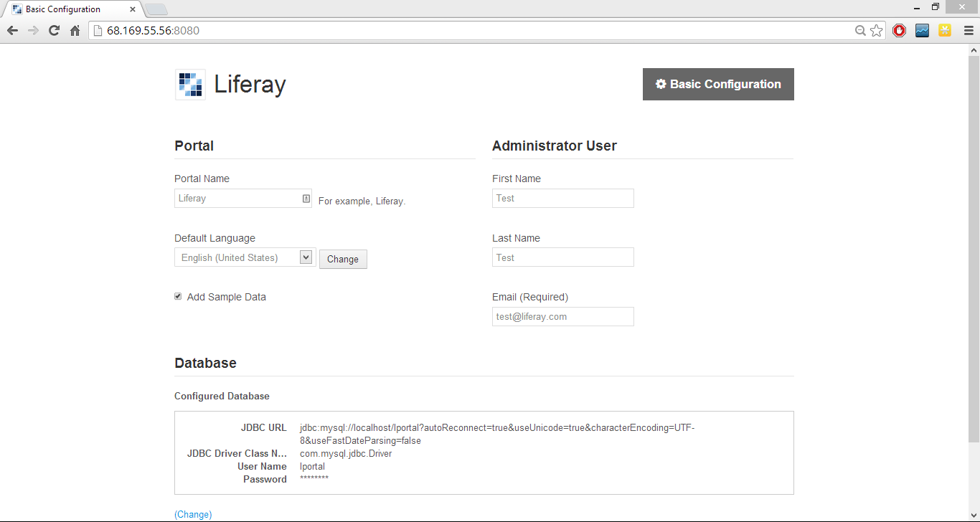The image size is (980, 522).
Task: Click the Email input field
Action: tap(563, 316)
